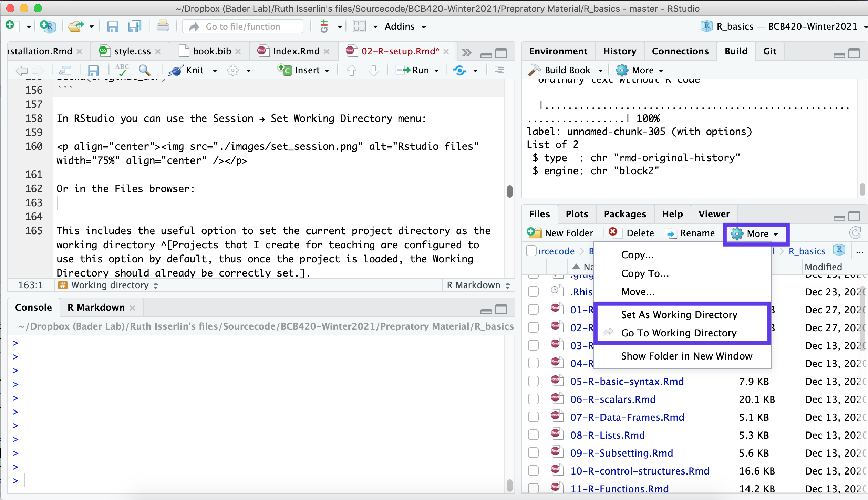Viewport: 868px width, 500px height.
Task: Refresh the Files pane listing
Action: (x=855, y=233)
